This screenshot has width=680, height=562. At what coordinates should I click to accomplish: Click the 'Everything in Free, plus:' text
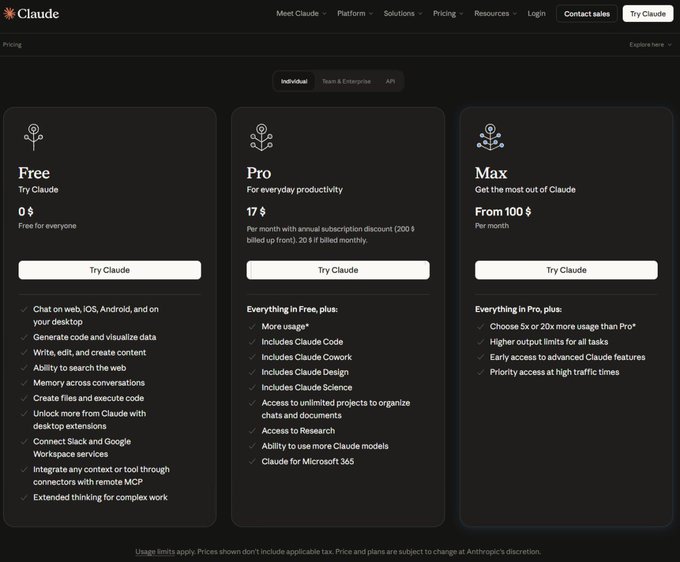pyautogui.click(x=292, y=309)
